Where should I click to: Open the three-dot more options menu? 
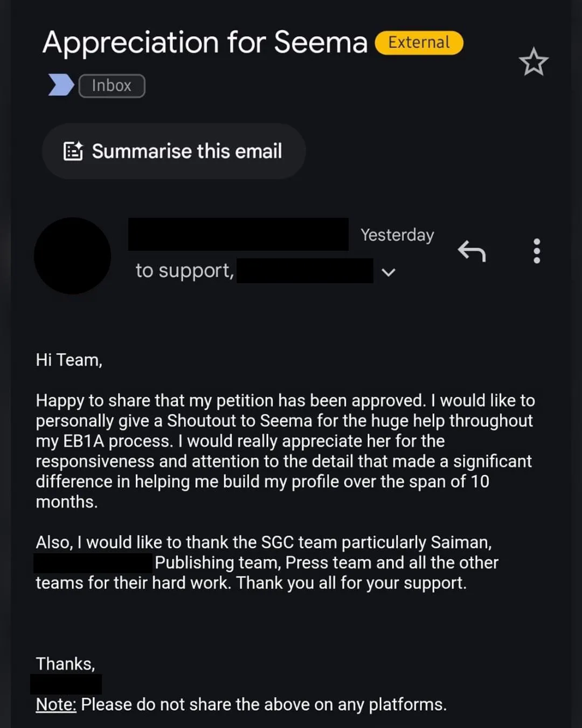(x=537, y=251)
